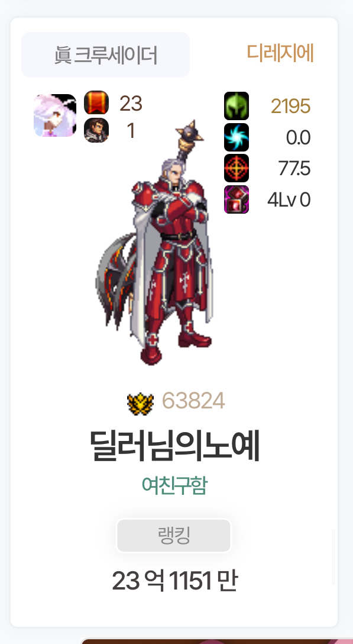Click the white-haired avatar portrait icon
The height and width of the screenshot is (644, 353).
tap(55, 115)
